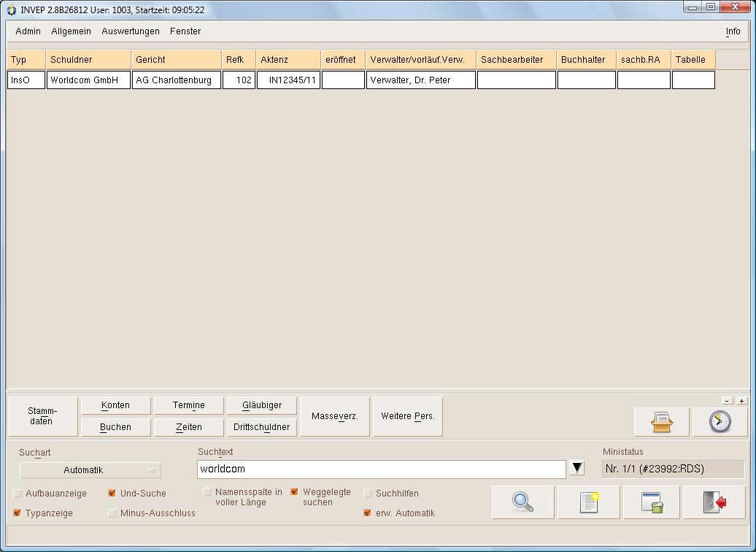Click the Ministatus field Nr. 1/1
756x552 pixels.
(x=673, y=469)
